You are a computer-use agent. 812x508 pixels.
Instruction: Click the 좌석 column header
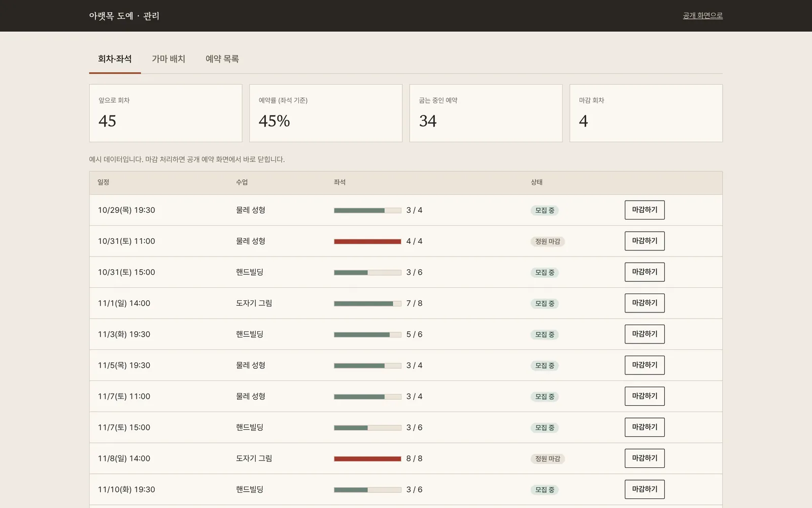click(340, 182)
